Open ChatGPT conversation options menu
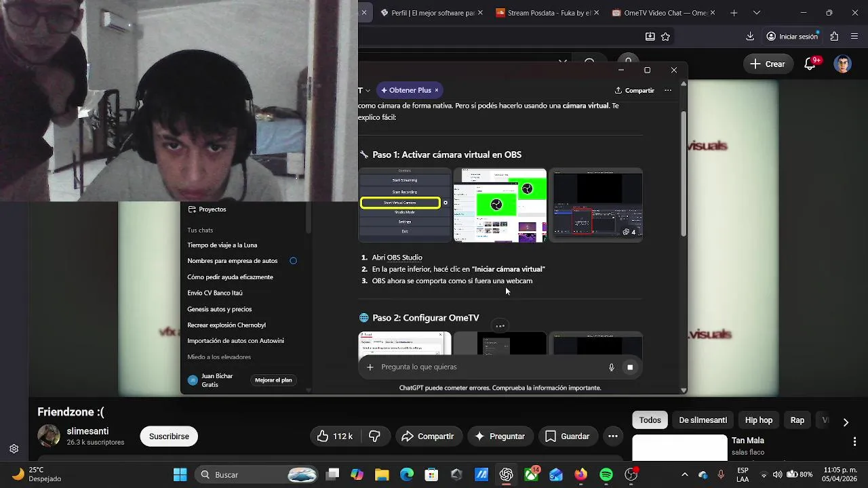Viewport: 868px width, 488px height. click(x=668, y=90)
